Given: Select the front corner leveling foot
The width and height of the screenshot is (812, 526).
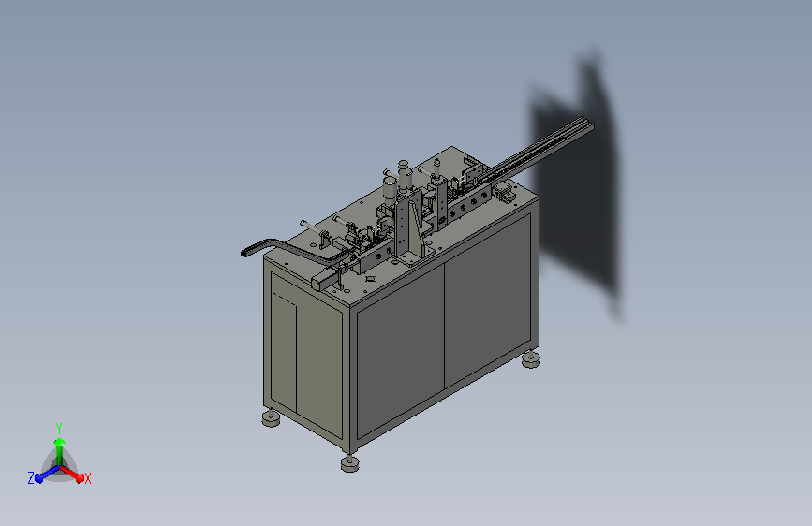Looking at the screenshot, I should pos(350,463).
